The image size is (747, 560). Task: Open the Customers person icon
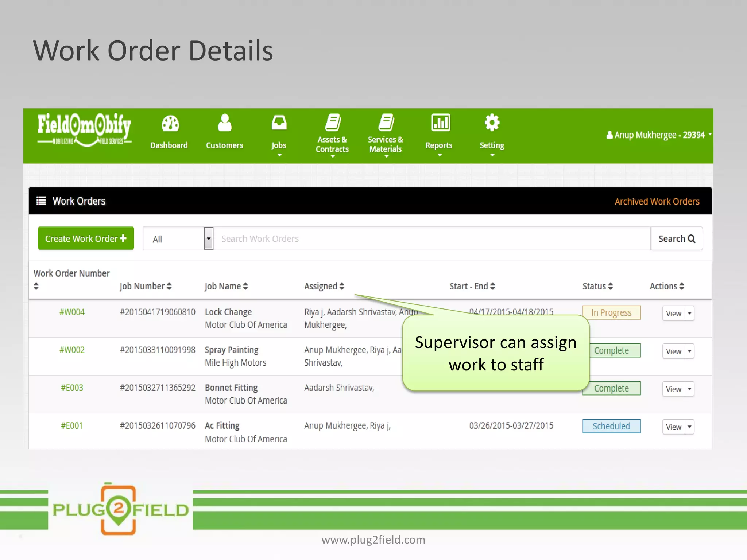(225, 122)
